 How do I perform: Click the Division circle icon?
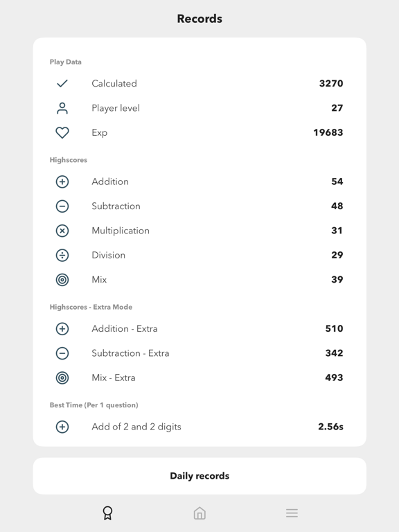pyautogui.click(x=62, y=255)
